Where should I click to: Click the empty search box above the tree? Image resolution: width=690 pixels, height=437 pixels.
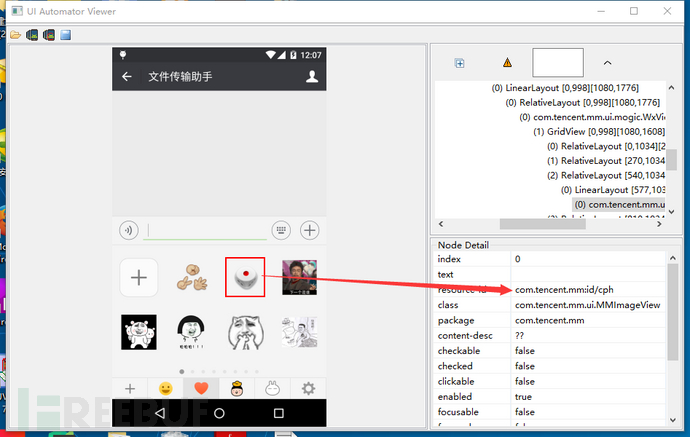pyautogui.click(x=558, y=63)
